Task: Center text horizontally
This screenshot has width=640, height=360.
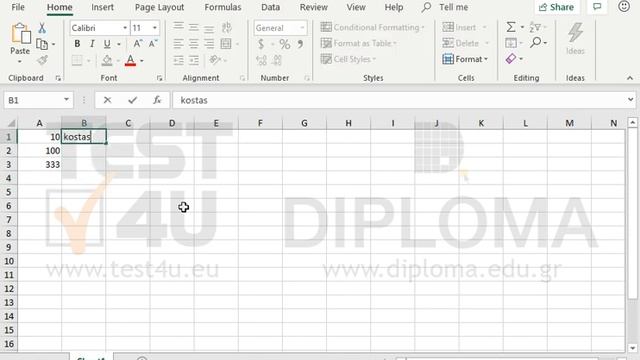Action: pyautogui.click(x=193, y=44)
